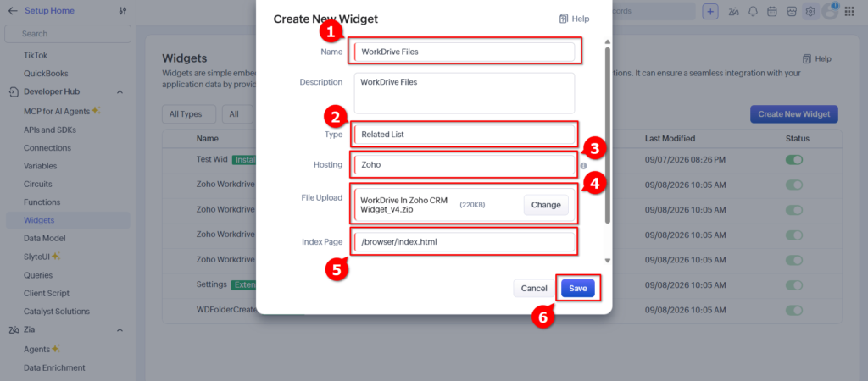Screen dimensions: 868x381
Task: Open the Hosting dropdown showing Zoho
Action: tap(465, 165)
